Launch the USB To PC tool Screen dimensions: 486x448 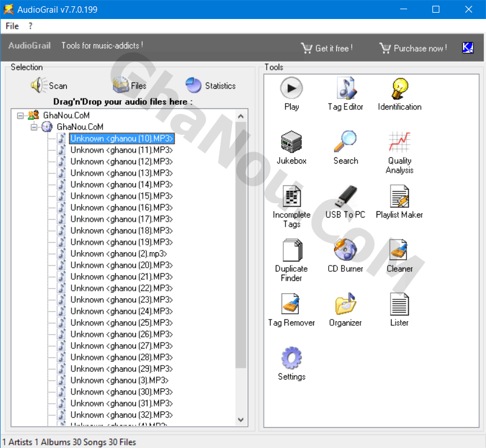click(345, 202)
